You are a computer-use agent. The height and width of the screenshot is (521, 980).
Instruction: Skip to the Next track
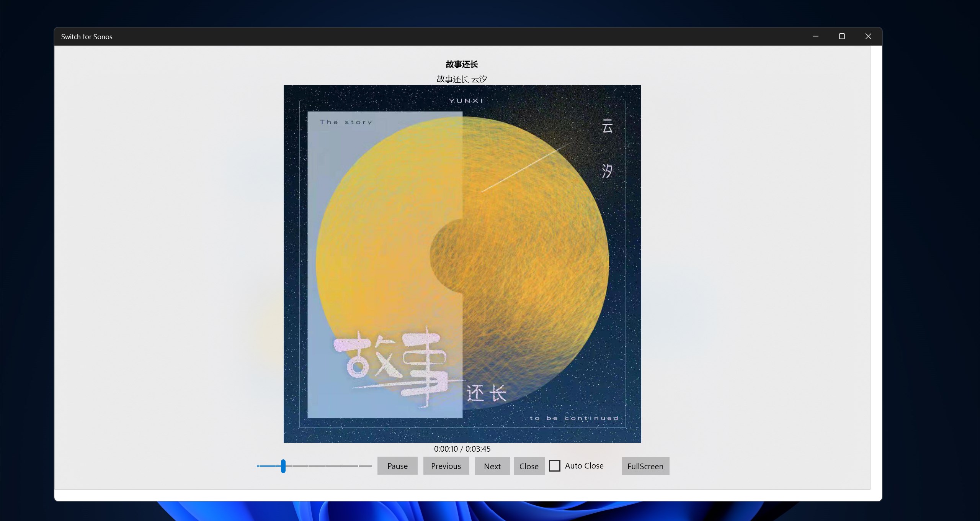pos(492,466)
